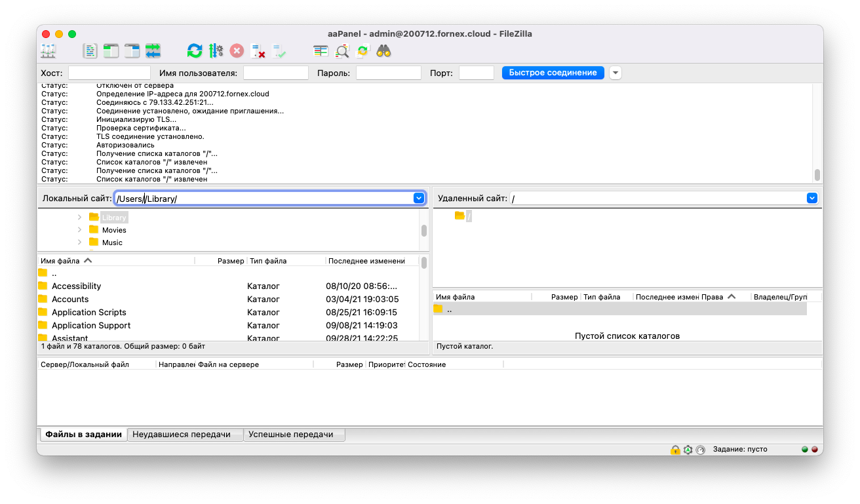The image size is (860, 504).
Task: Click the red activity indicator light
Action: tap(815, 450)
